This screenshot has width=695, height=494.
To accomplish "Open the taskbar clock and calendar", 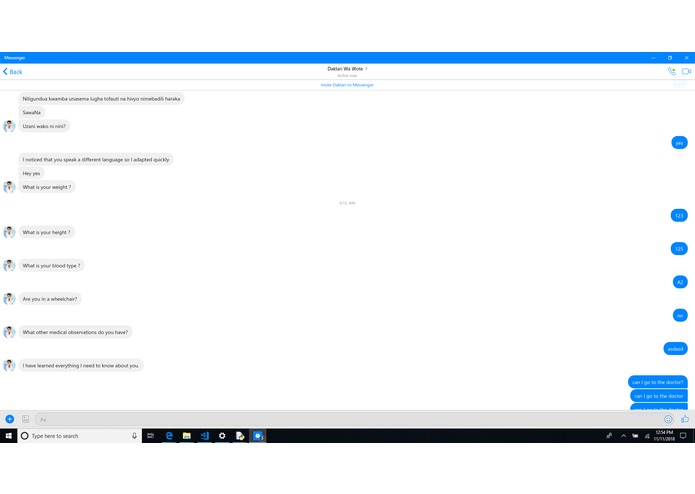I will 664,436.
